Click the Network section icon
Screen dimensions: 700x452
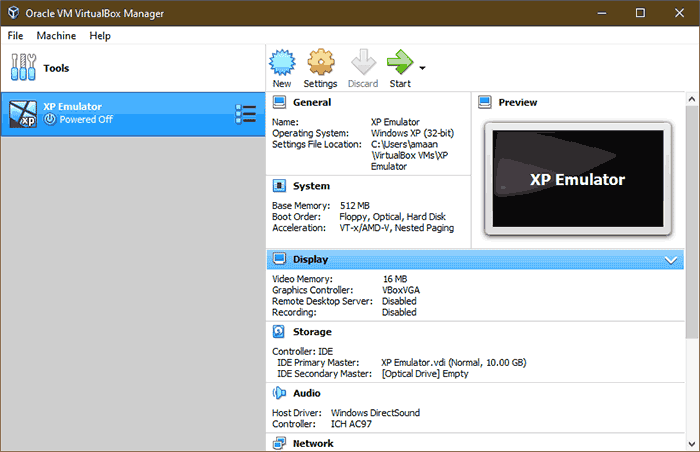[279, 444]
